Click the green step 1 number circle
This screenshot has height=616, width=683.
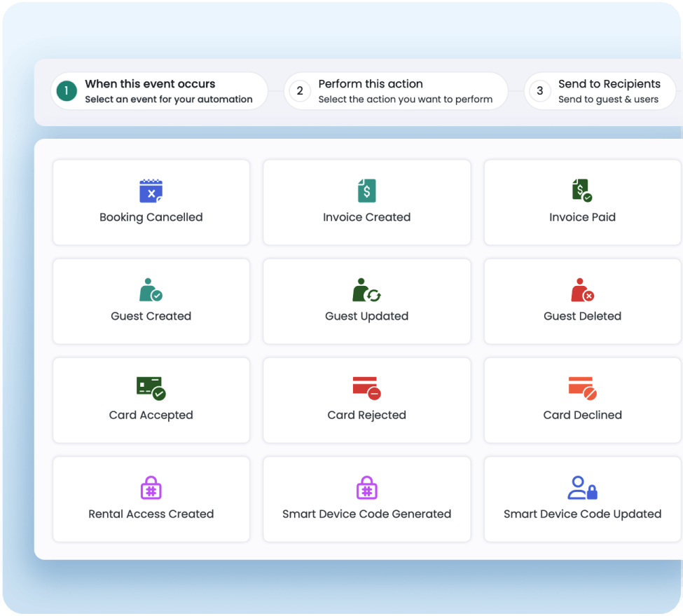click(67, 91)
